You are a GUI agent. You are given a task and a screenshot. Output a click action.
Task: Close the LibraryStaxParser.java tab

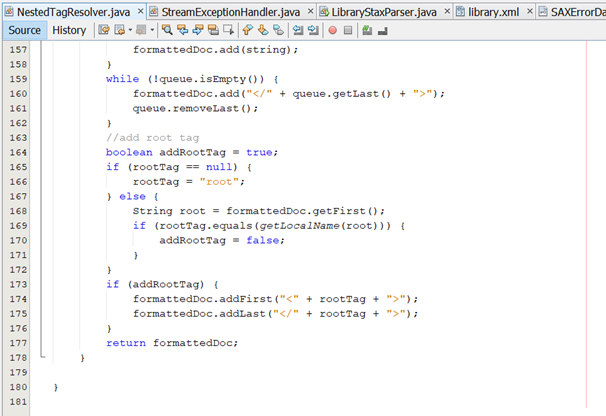click(447, 12)
